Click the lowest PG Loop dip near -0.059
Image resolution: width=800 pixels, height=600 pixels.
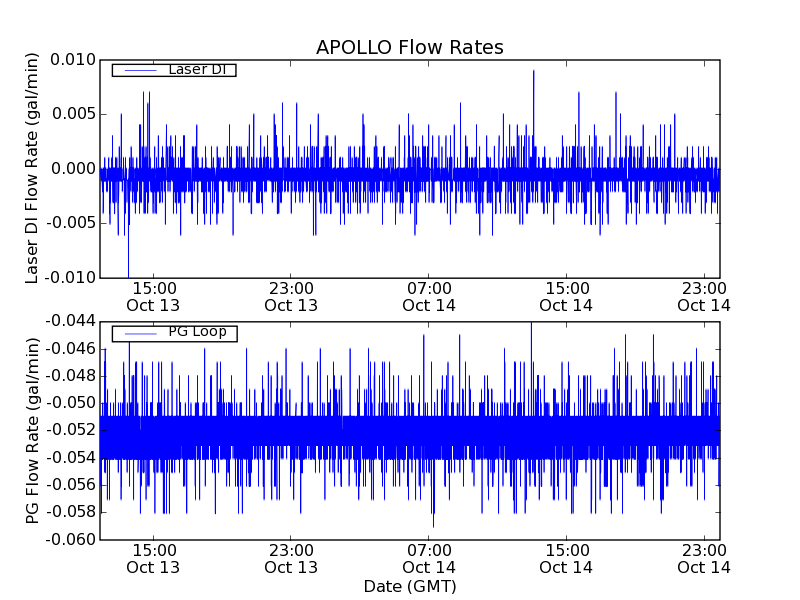pos(433,524)
